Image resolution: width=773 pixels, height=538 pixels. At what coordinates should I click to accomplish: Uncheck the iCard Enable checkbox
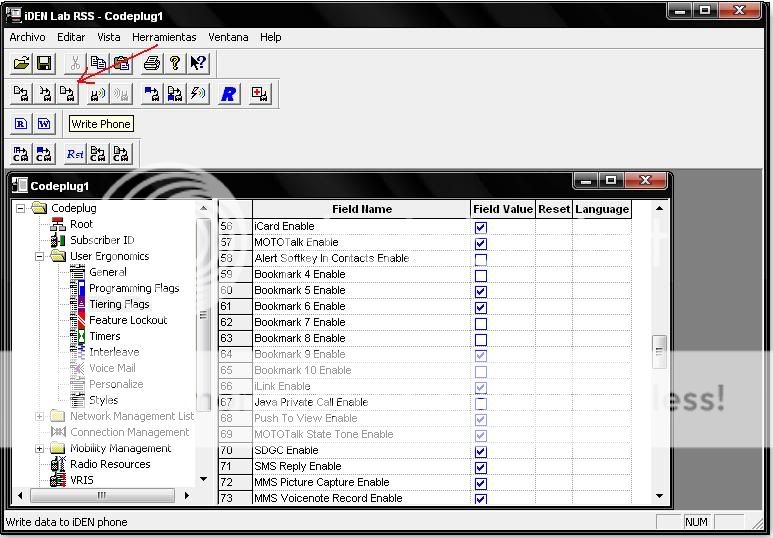pos(481,227)
